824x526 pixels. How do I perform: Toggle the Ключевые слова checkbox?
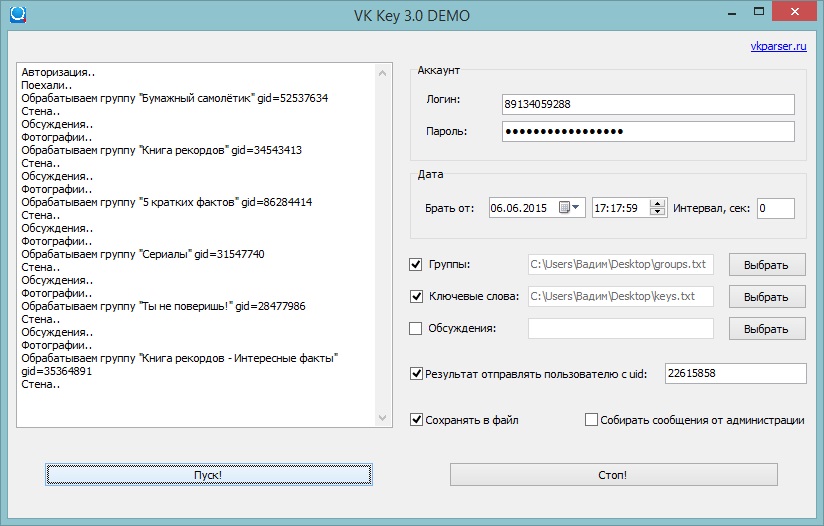tap(416, 296)
